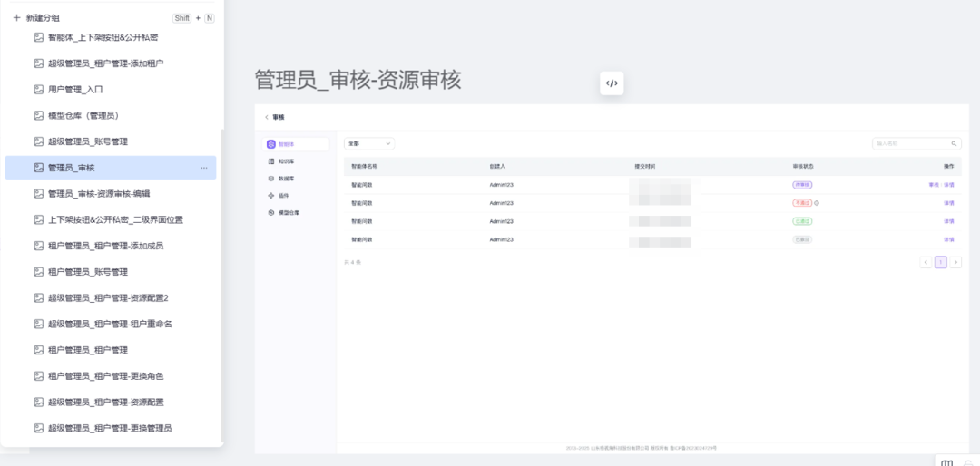
Task: Click the 提交时间 column header
Action: tap(645, 167)
